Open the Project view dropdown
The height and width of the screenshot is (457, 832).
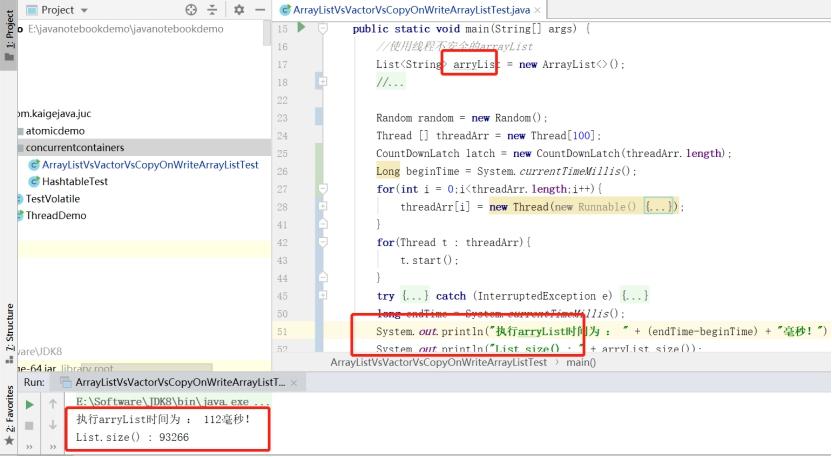84,10
